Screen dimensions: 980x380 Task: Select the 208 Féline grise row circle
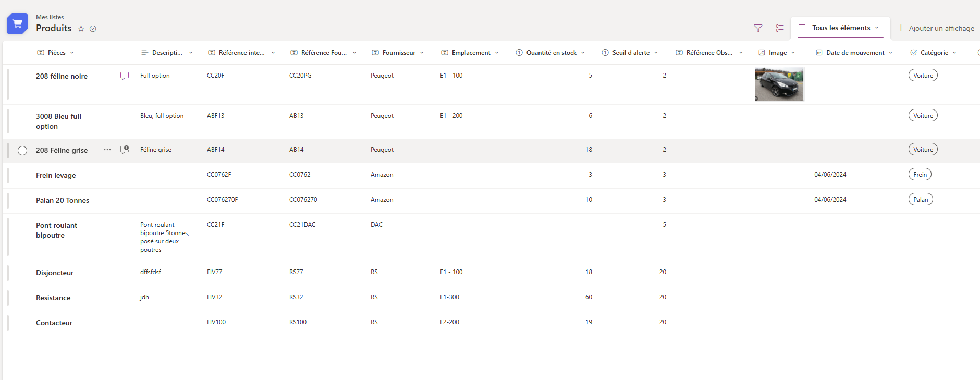click(22, 151)
